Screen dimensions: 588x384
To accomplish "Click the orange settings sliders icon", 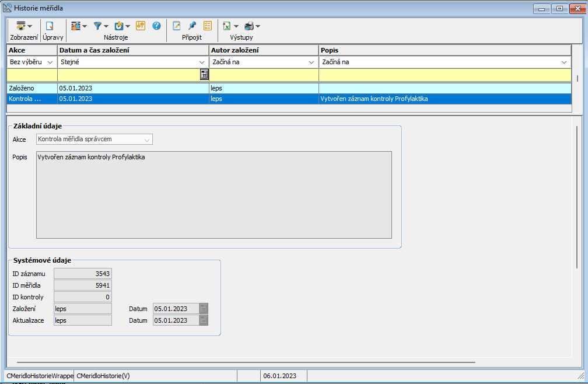I will tap(140, 26).
